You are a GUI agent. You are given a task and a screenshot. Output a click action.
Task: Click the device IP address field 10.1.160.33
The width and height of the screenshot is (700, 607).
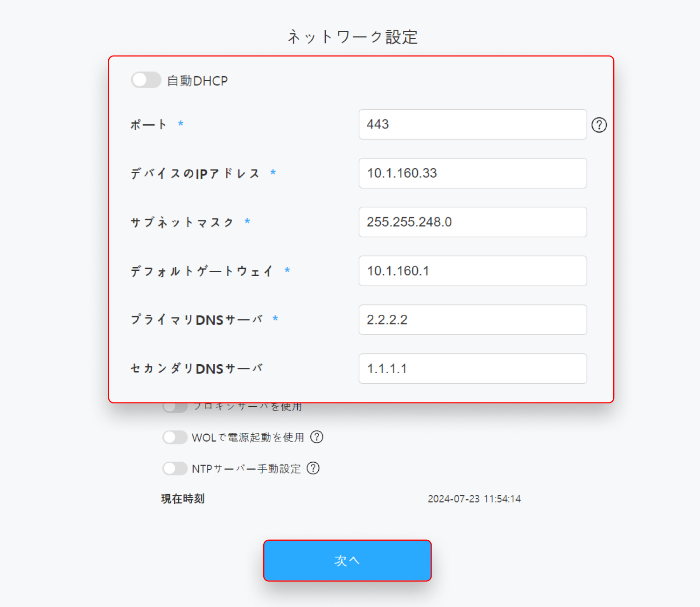click(x=472, y=173)
